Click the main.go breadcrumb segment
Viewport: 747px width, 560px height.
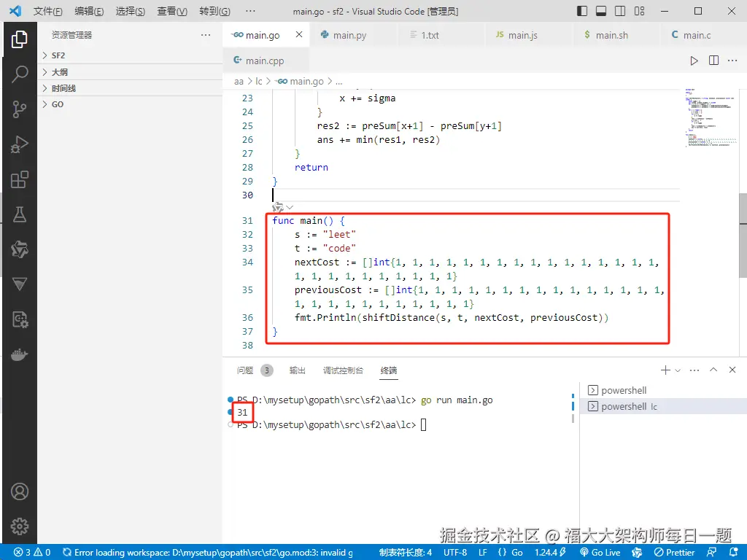point(300,82)
